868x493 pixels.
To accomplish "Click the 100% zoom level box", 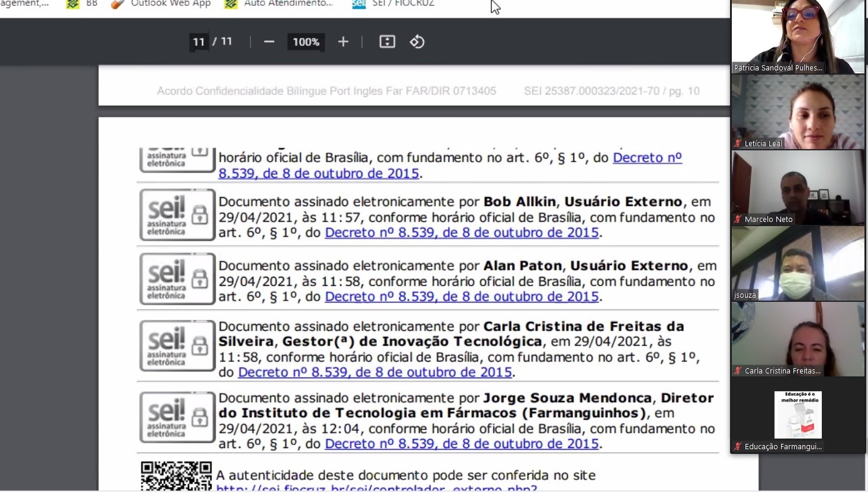I will [x=306, y=42].
